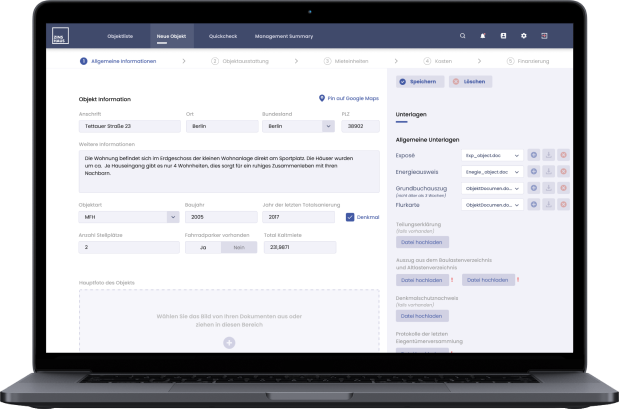Download icon in the Grundbuchauszug row
Viewport: 619px width, 409px height.
coord(549,188)
